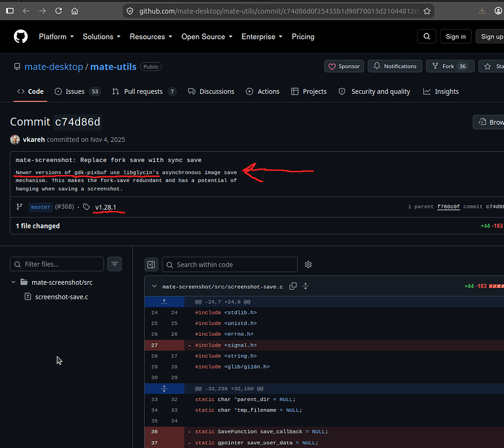Open Insights tab
The width and height of the screenshot is (504, 448).
(x=440, y=91)
